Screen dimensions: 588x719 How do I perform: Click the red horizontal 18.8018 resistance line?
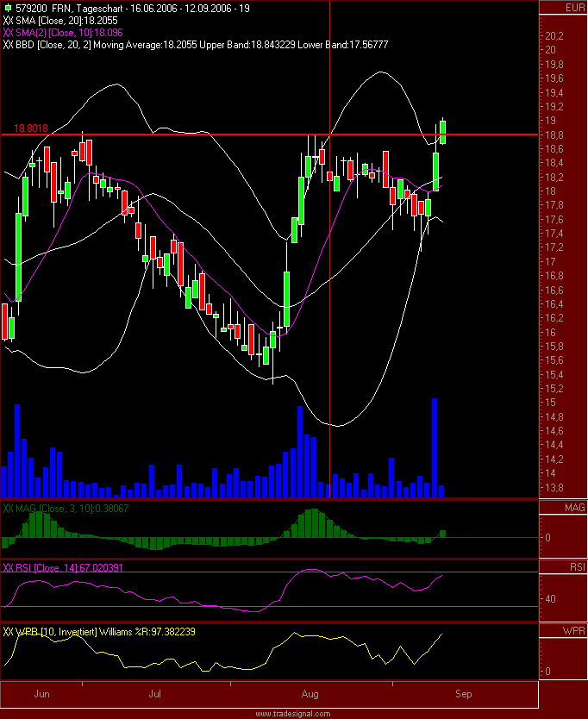coord(269,134)
